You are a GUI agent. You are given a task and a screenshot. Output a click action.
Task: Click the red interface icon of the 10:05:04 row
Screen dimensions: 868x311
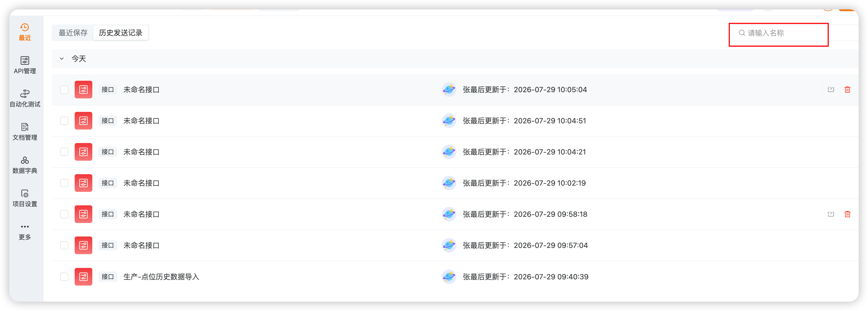[83, 89]
